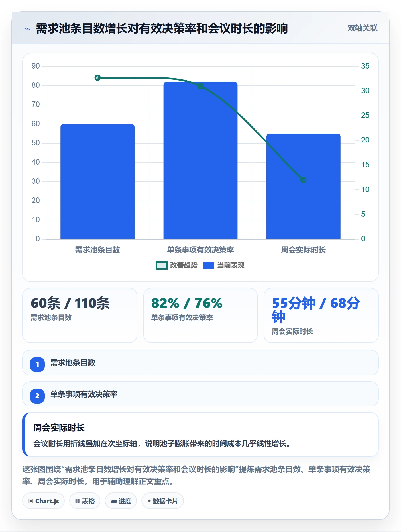401x532 pixels.
Task: Click the 表格 tag
Action: [x=85, y=501]
